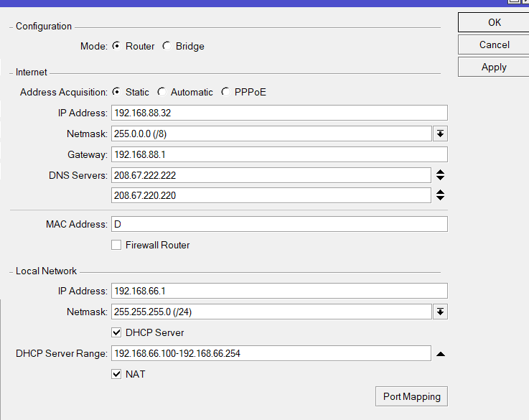Collapse the DHCP Server Range field arrow
The width and height of the screenshot is (529, 420).
pyautogui.click(x=441, y=354)
